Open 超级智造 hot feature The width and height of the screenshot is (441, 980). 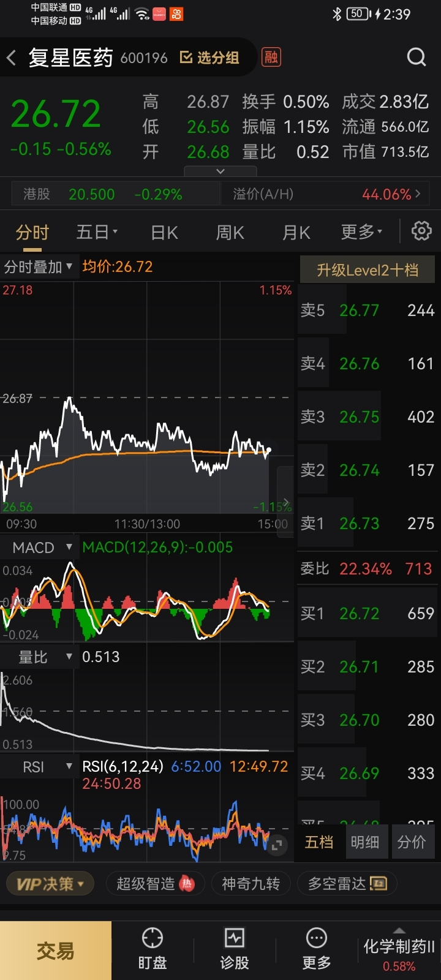click(156, 883)
